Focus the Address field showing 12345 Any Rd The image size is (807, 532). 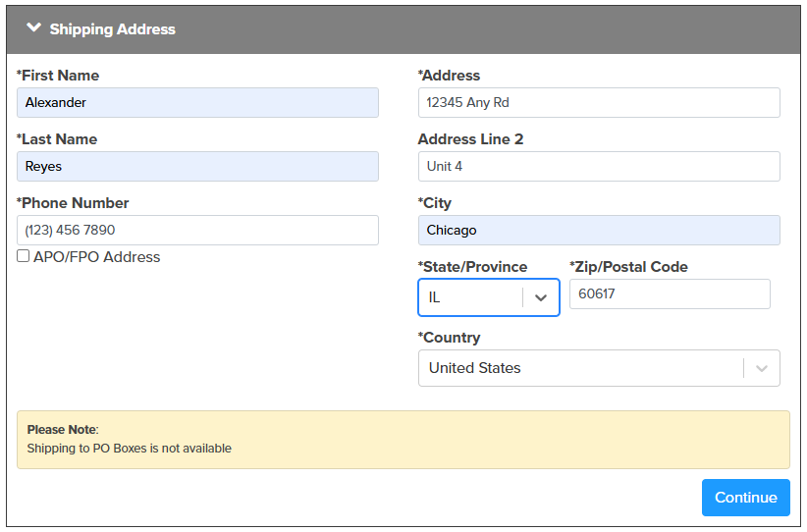click(599, 102)
